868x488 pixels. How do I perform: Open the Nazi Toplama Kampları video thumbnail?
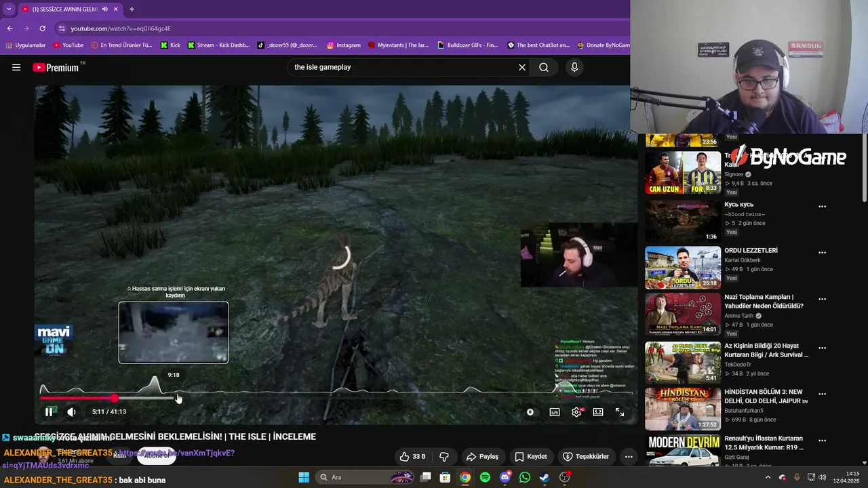pyautogui.click(x=682, y=314)
